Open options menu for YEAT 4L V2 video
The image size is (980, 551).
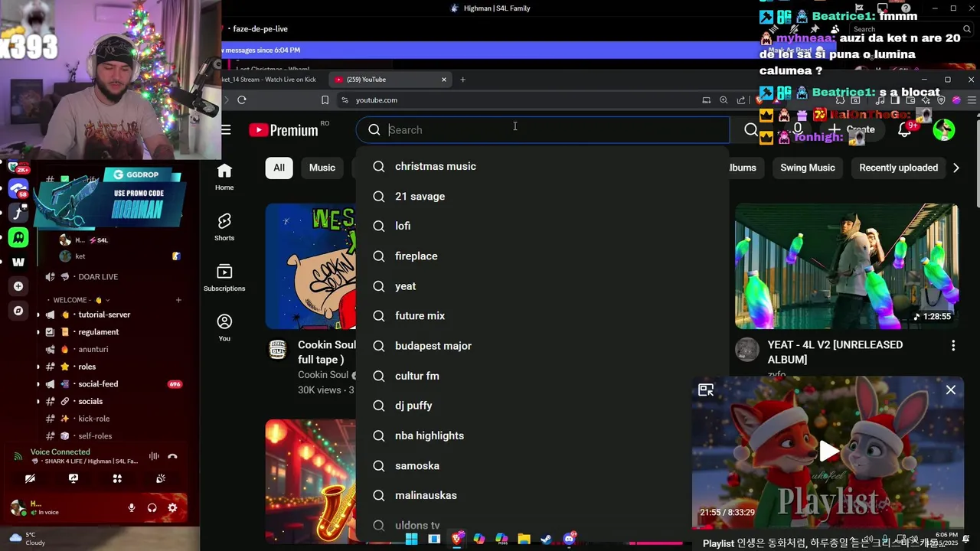coord(953,346)
